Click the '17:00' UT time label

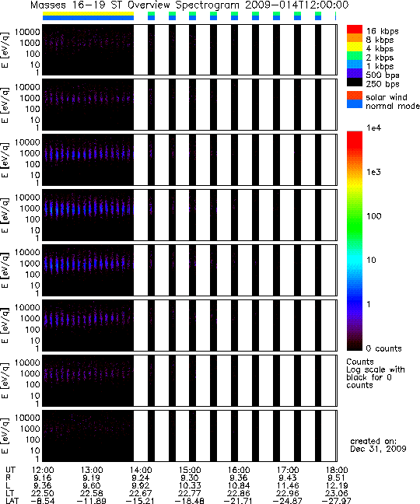pos(288,471)
